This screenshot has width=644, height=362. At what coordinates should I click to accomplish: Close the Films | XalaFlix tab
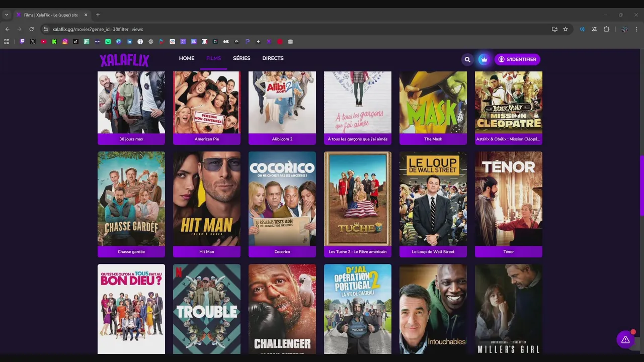pyautogui.click(x=86, y=15)
